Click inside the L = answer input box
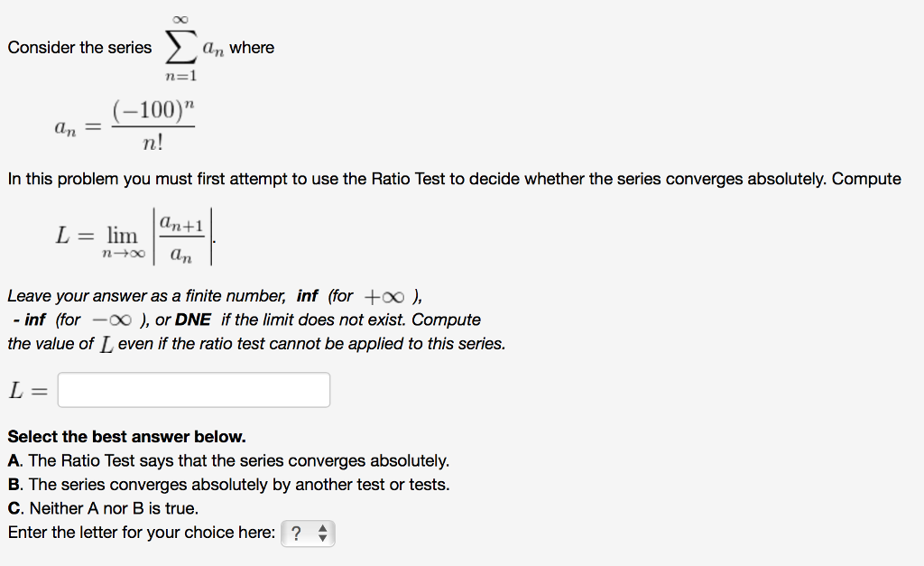The image size is (924, 566). [192, 389]
